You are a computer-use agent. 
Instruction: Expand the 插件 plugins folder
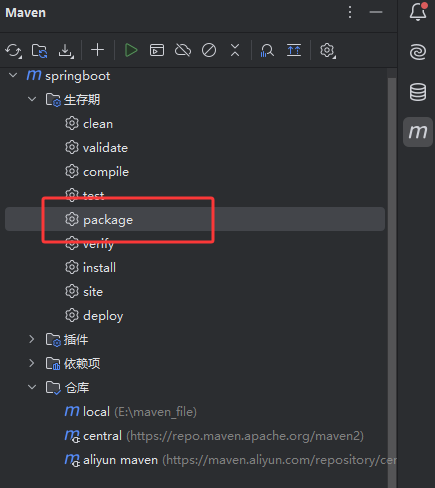pyautogui.click(x=32, y=339)
